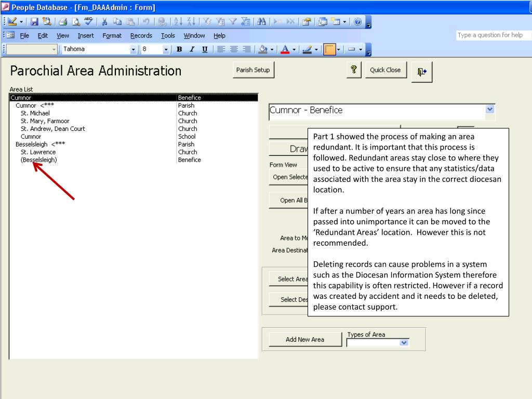532x399 pixels.
Task: Click the form control icon beside File
Action: coord(10,35)
